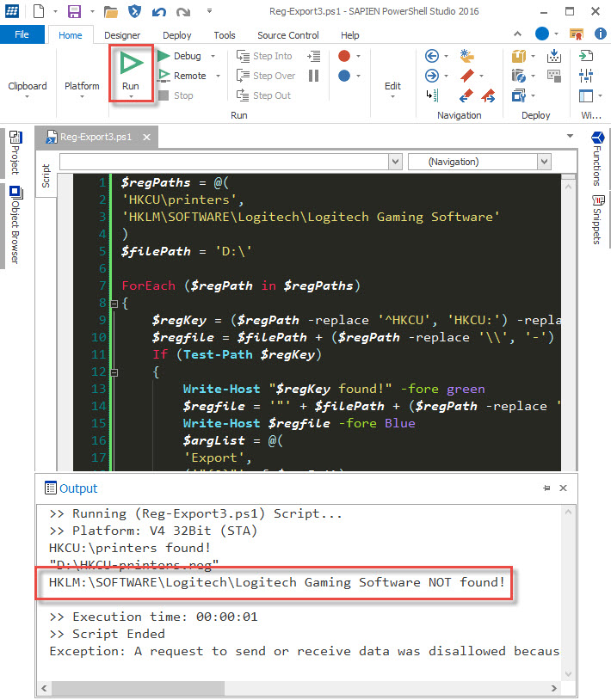Click the grayed deploy settings icon
This screenshot has width=611, height=700.
click(554, 76)
